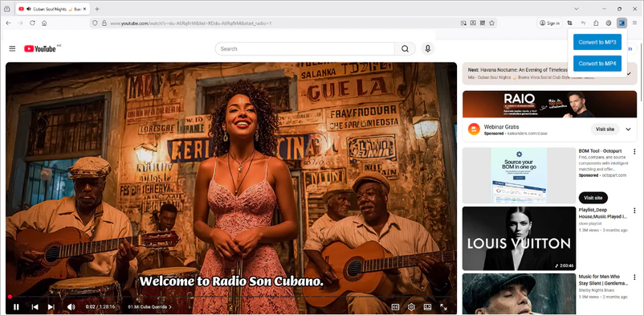Open the QR code icon in address bar
The height and width of the screenshot is (316, 644).
tap(482, 23)
